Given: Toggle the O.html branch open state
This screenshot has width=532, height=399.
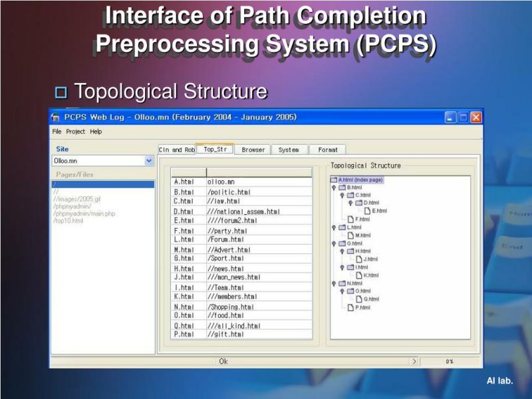Looking at the screenshot, I should tap(342, 291).
